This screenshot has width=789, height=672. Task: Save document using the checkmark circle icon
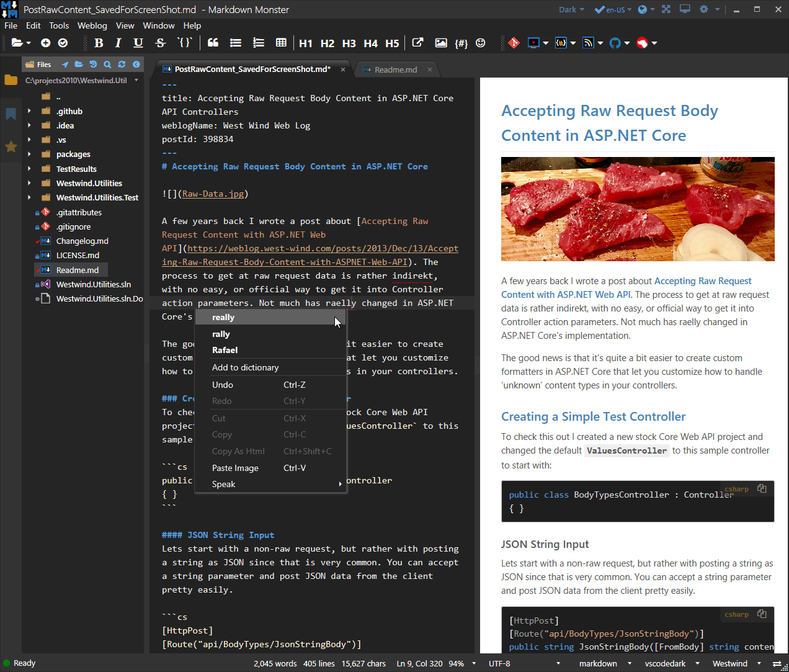(63, 43)
